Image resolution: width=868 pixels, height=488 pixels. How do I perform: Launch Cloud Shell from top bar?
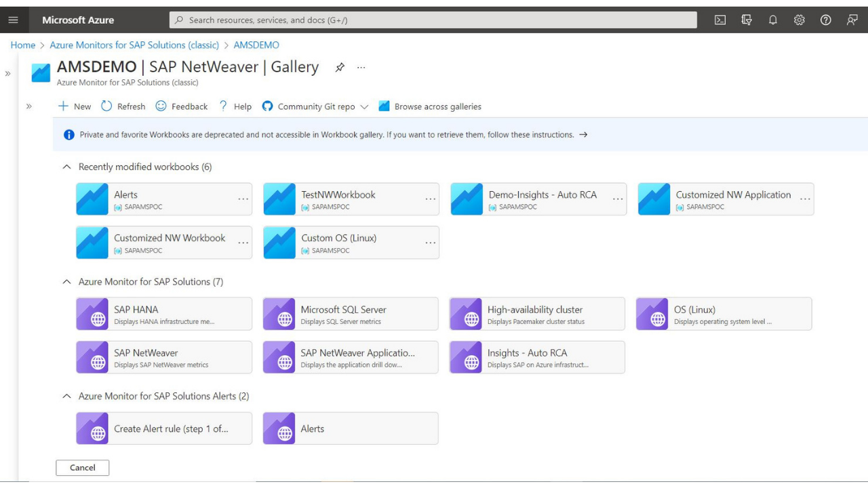tap(720, 20)
